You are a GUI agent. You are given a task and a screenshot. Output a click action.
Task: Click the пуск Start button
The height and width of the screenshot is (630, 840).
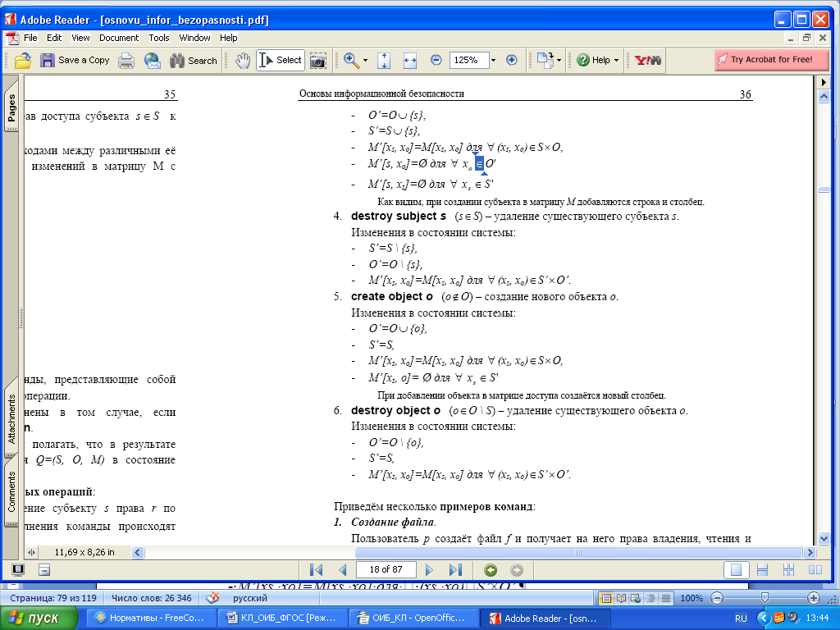point(38,619)
